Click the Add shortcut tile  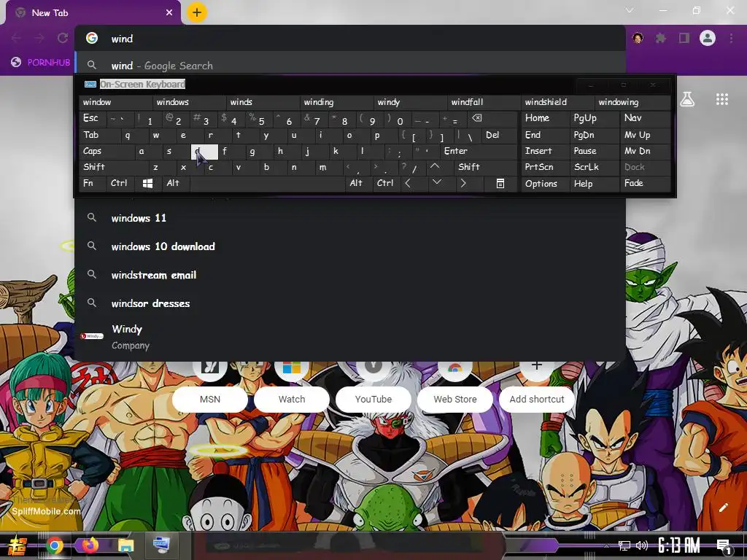coord(537,400)
